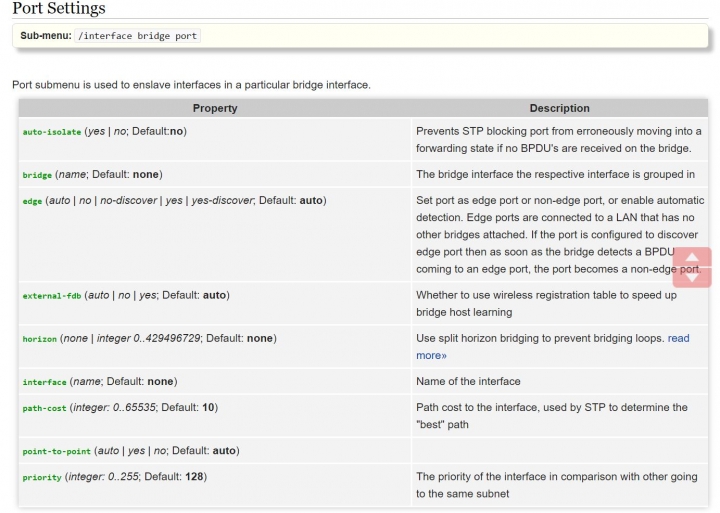The width and height of the screenshot is (720, 513).
Task: Click the "bridge" property name
Action: click(x=37, y=175)
